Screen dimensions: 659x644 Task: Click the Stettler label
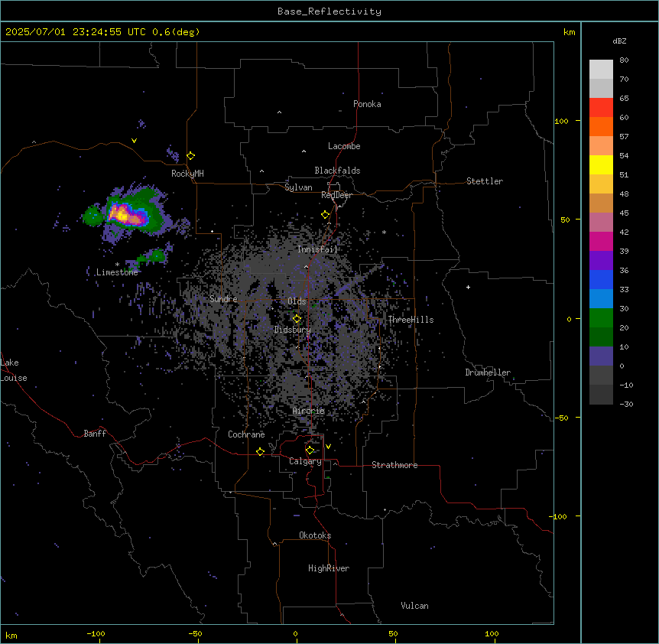(485, 181)
